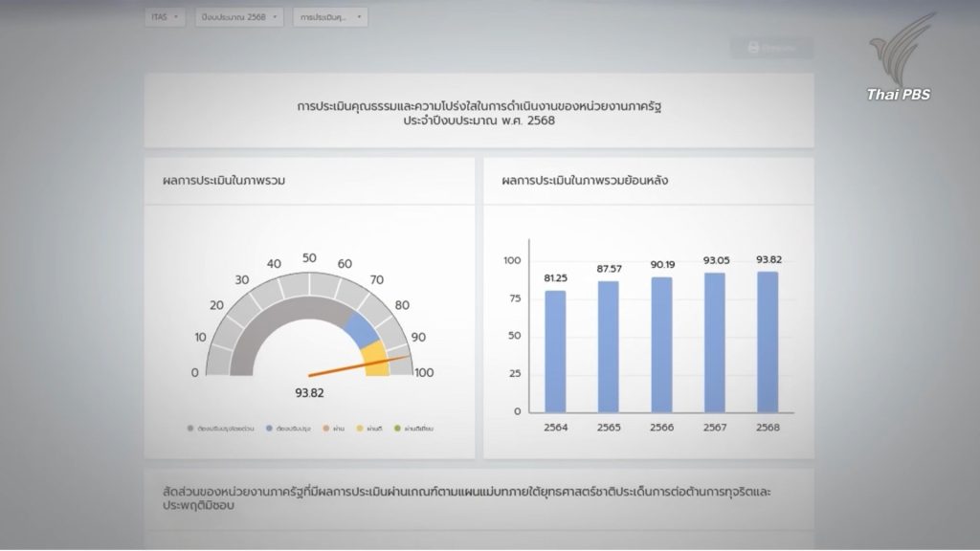Click the historical results panel heading
This screenshot has height=551, width=980.
pos(585,180)
